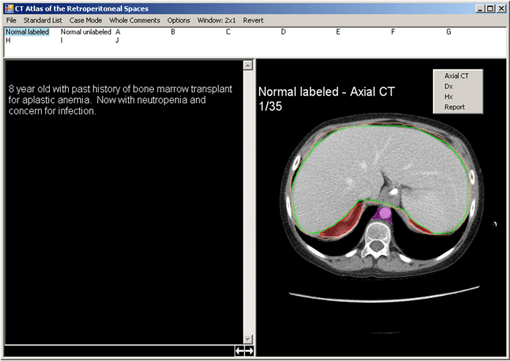Choose Dx in popup menu
Image resolution: width=510 pixels, height=361 pixels.
(449, 86)
